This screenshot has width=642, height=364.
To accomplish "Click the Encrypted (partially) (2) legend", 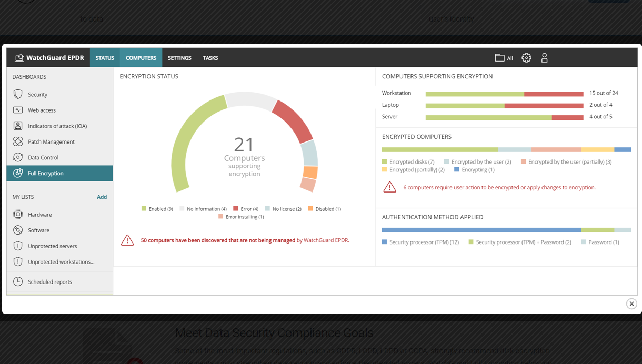I will pyautogui.click(x=413, y=170).
